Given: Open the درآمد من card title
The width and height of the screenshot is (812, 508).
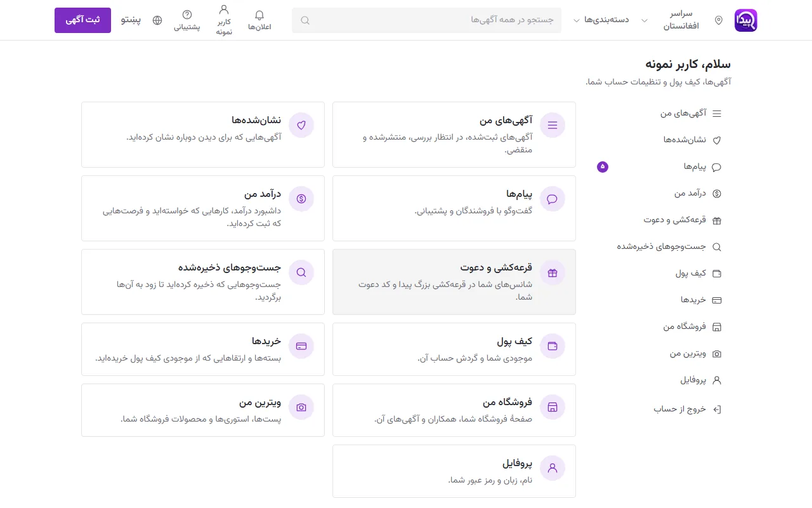Looking at the screenshot, I should [x=263, y=194].
